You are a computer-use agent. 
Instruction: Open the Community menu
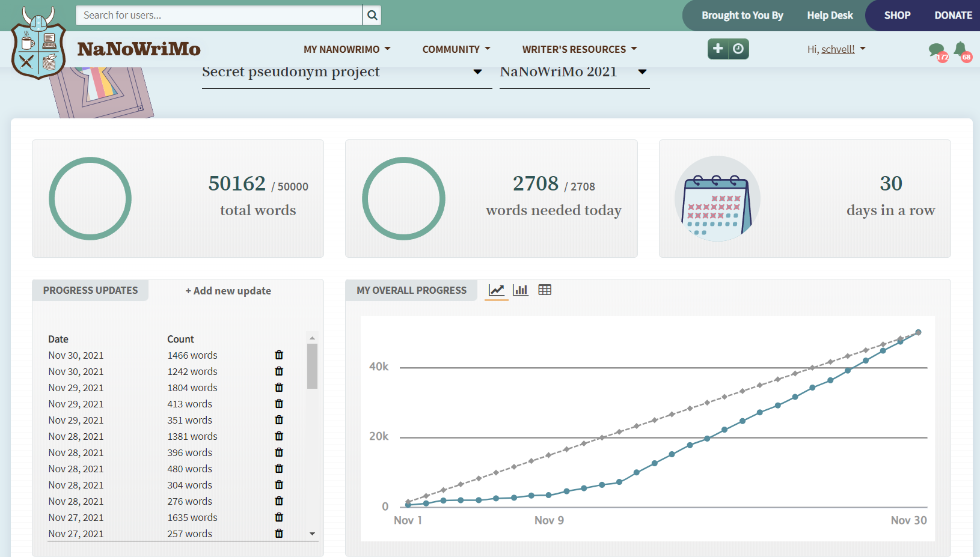pyautogui.click(x=456, y=49)
